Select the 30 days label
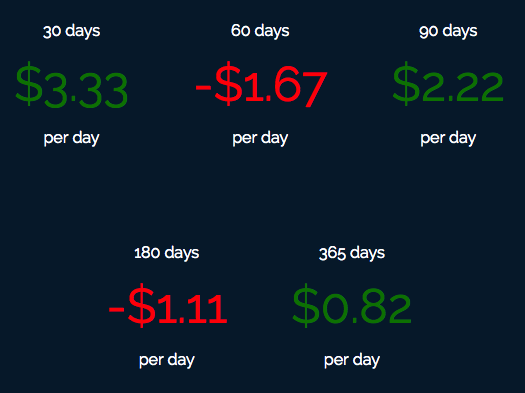Image resolution: width=525 pixels, height=393 pixels. click(72, 31)
